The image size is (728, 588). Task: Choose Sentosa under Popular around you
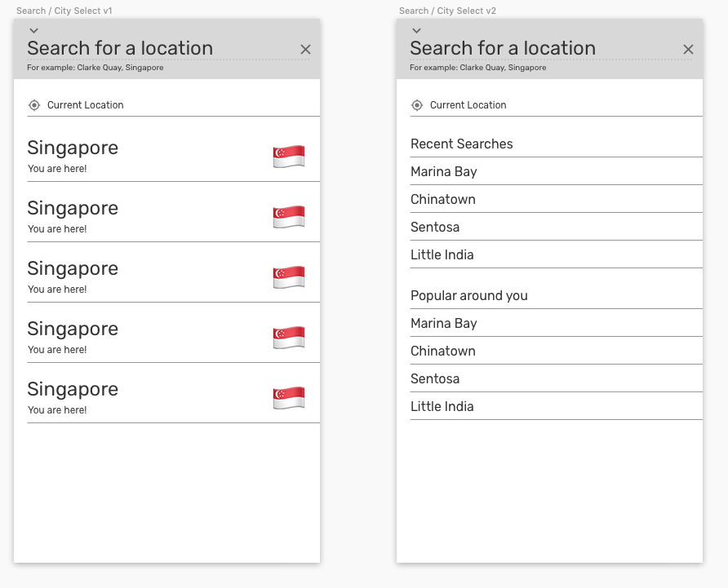(435, 379)
